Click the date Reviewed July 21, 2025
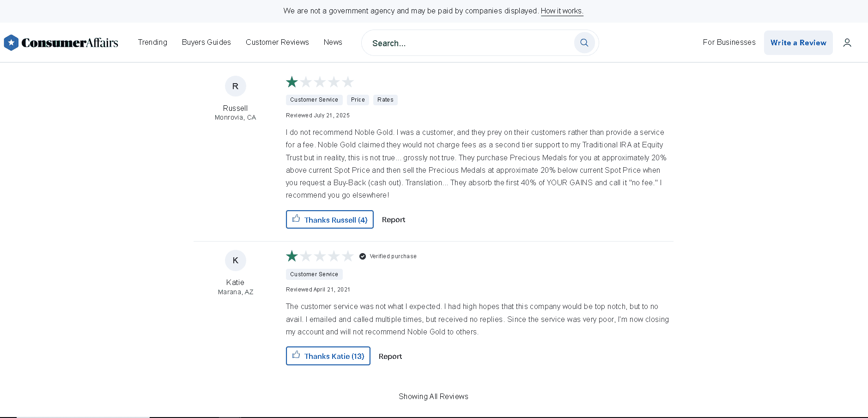The image size is (868, 418). [318, 115]
